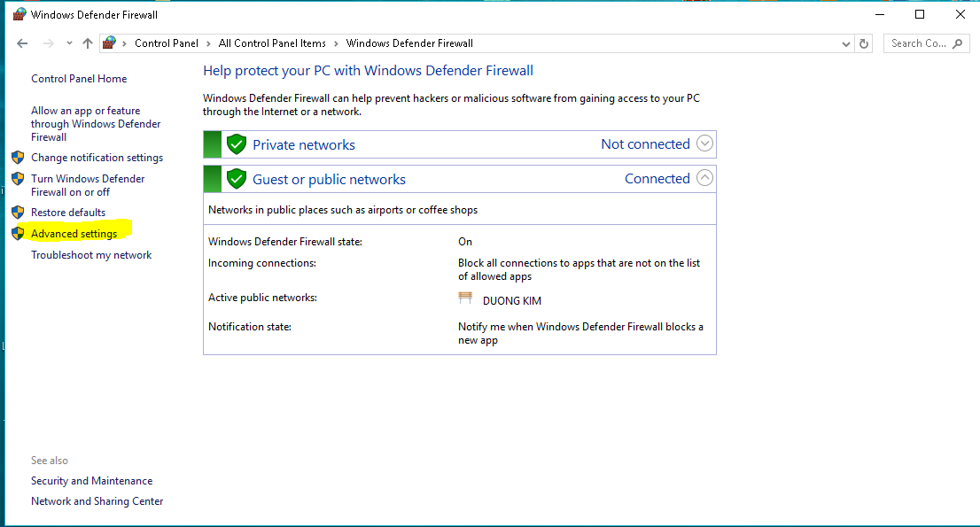Go back using the Back arrow
The height and width of the screenshot is (527, 980).
coord(22,43)
